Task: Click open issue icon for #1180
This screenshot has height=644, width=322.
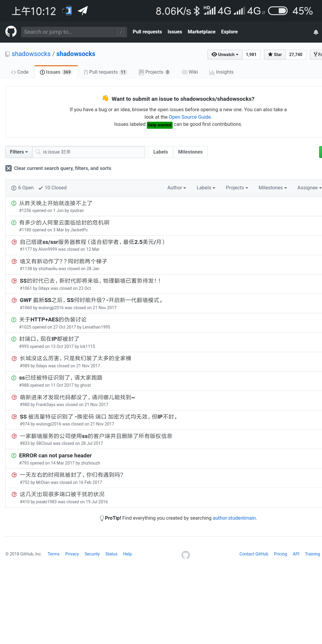Action: (14, 223)
